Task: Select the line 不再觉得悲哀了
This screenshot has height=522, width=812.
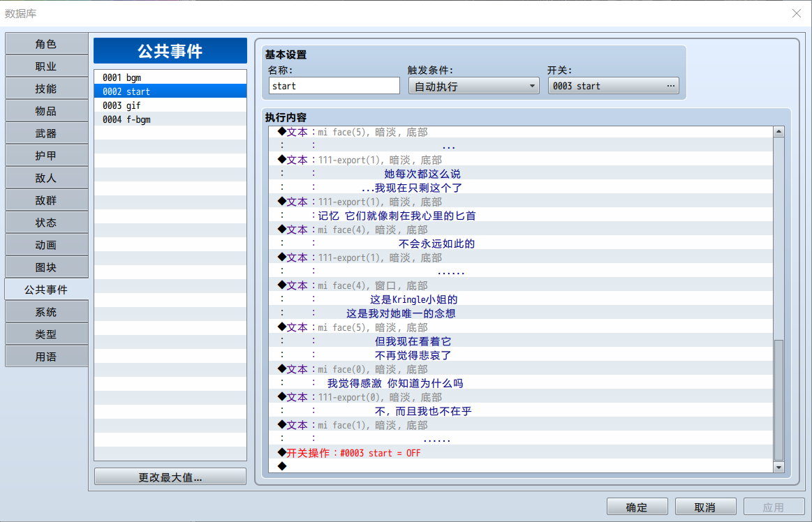Action: [x=521, y=356]
